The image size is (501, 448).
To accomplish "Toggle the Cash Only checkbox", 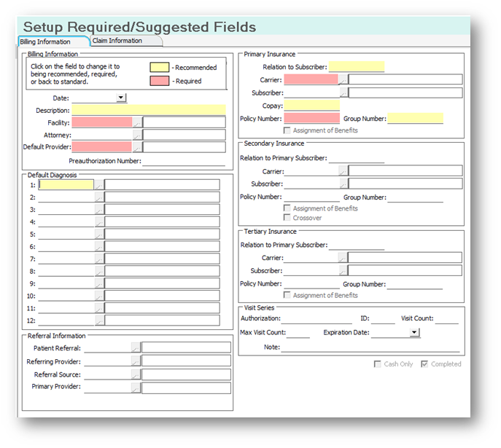I will click(378, 363).
